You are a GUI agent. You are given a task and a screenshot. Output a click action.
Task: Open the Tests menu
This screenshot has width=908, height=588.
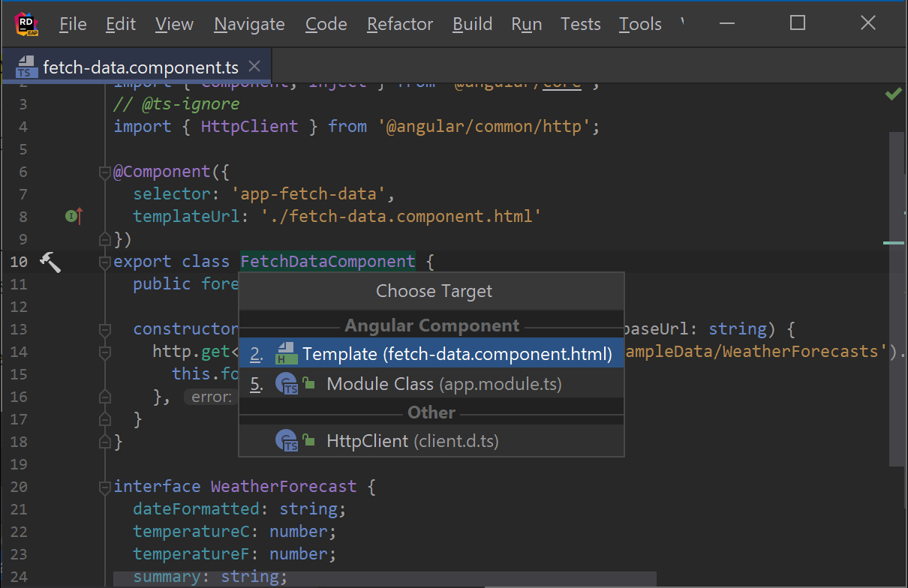[x=580, y=24]
